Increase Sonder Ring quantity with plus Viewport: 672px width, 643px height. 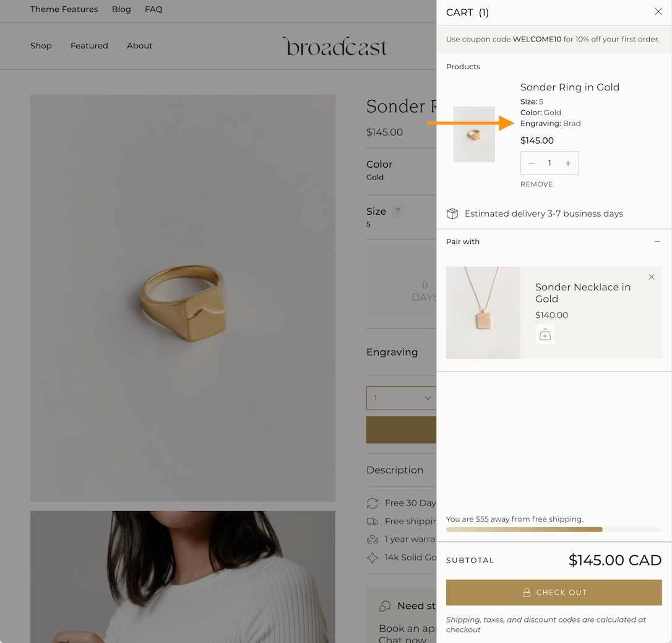(567, 163)
